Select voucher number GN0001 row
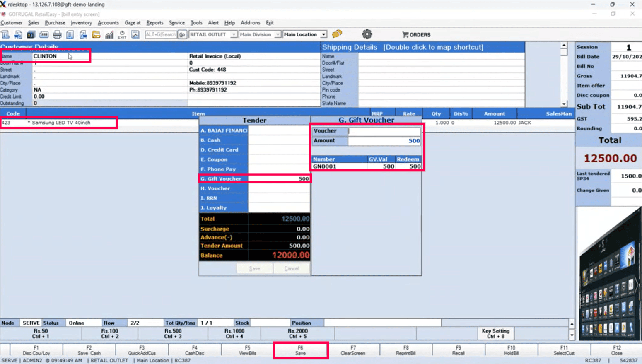Viewport: 642px width, 364px height. coord(367,166)
